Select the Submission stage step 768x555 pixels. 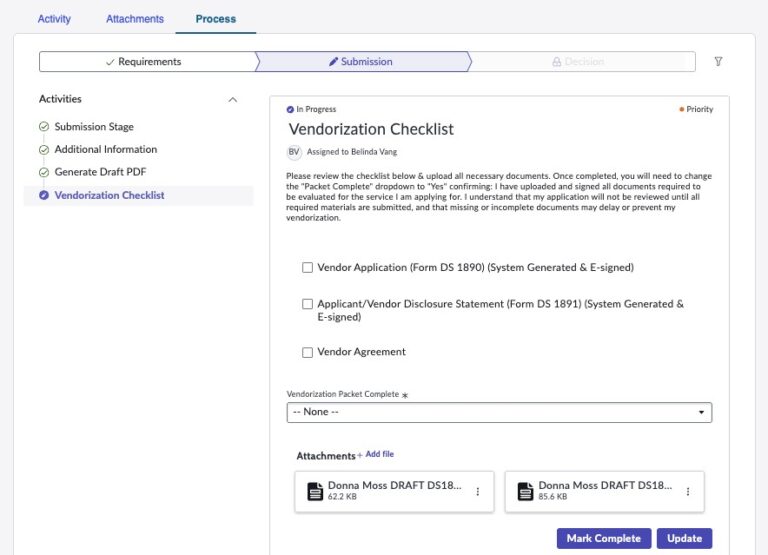pyautogui.click(x=363, y=62)
